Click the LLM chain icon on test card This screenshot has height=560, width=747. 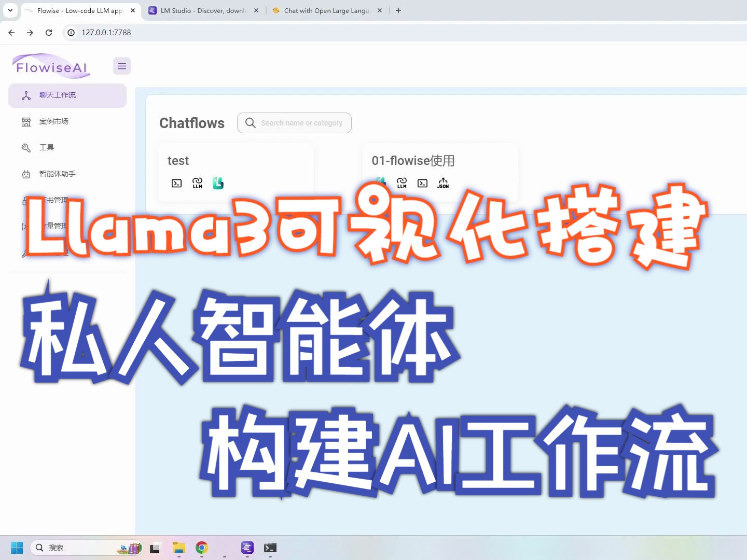pyautogui.click(x=198, y=183)
